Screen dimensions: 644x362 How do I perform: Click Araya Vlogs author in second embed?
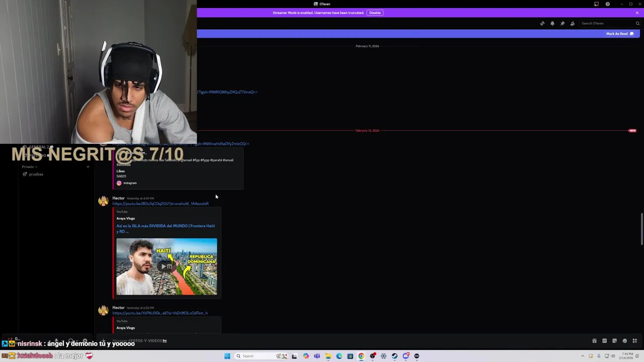126,328
